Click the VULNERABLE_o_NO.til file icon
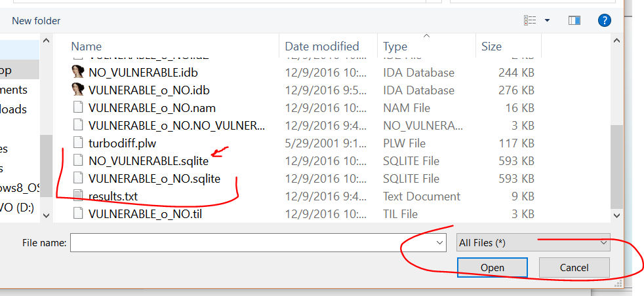The image size is (644, 296). tap(79, 213)
